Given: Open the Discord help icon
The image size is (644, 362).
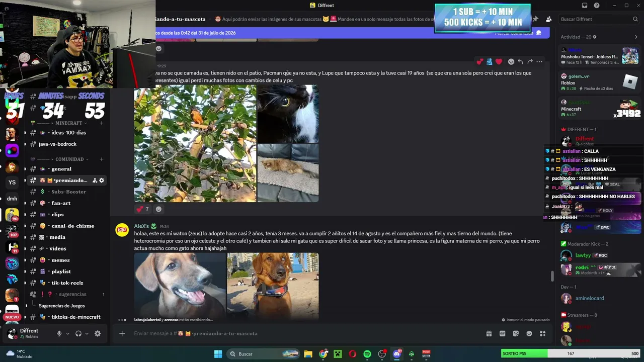Looking at the screenshot, I should point(597,6).
